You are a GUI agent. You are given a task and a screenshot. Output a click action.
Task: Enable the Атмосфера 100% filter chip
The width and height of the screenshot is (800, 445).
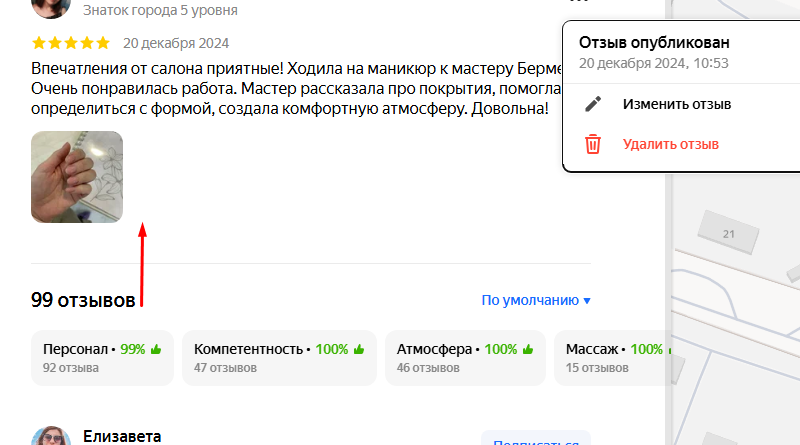[465, 357]
